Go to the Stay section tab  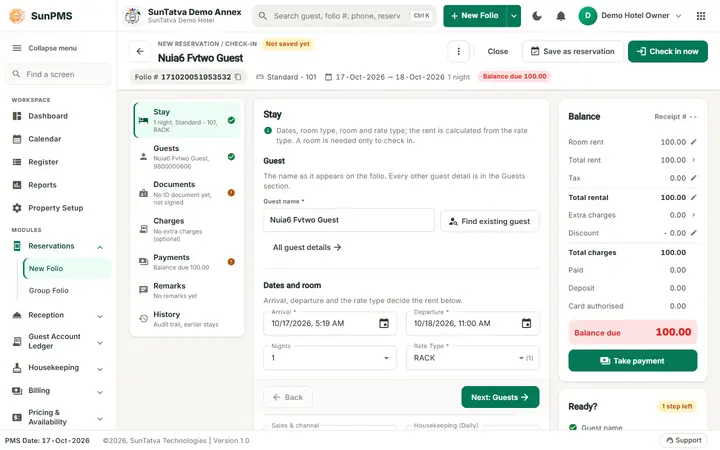point(187,120)
